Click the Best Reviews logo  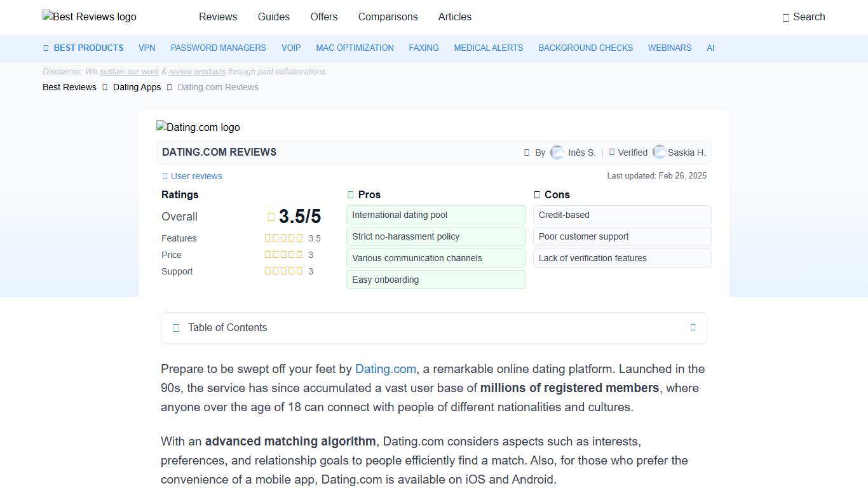coord(89,17)
